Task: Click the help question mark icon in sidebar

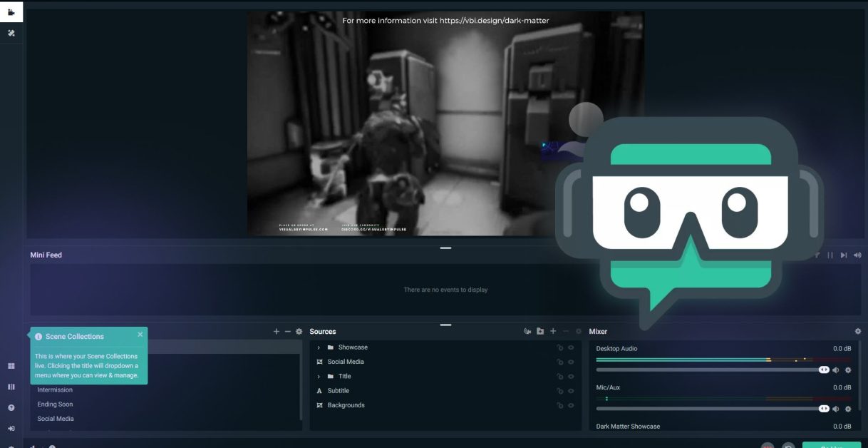Action: pos(11,408)
